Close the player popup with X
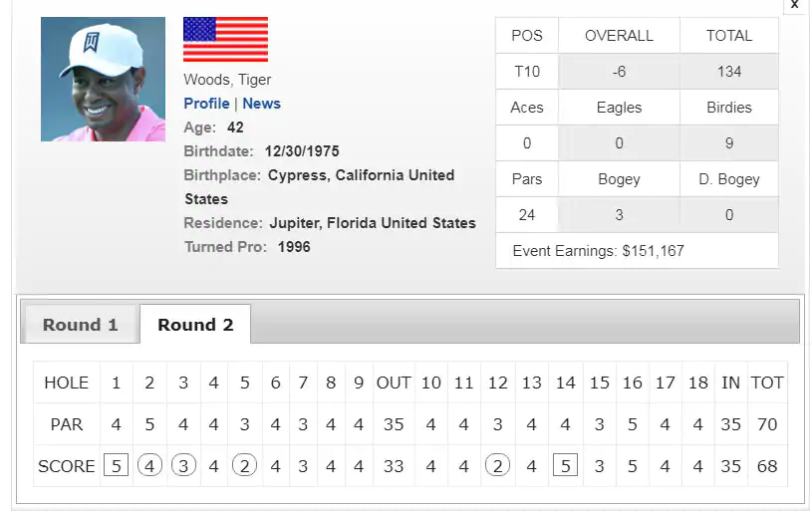 (794, 5)
